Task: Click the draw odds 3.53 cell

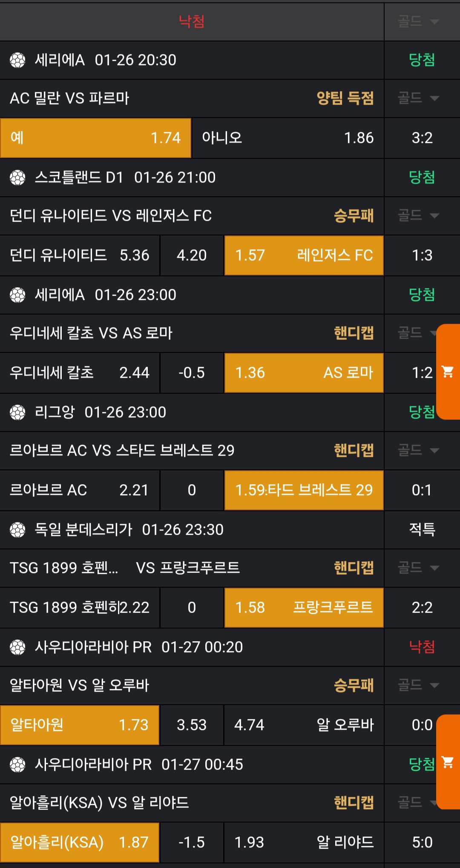Action: coord(192,725)
